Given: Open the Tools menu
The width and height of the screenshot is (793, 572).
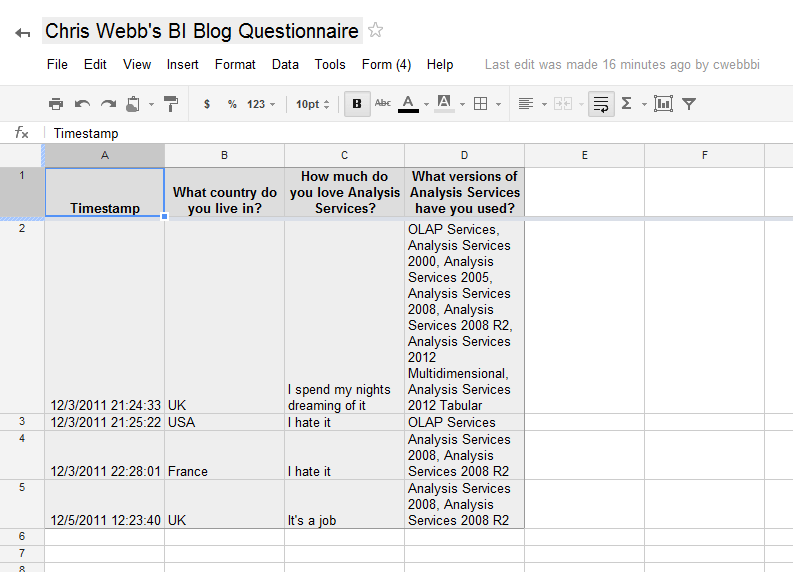Looking at the screenshot, I should point(330,65).
